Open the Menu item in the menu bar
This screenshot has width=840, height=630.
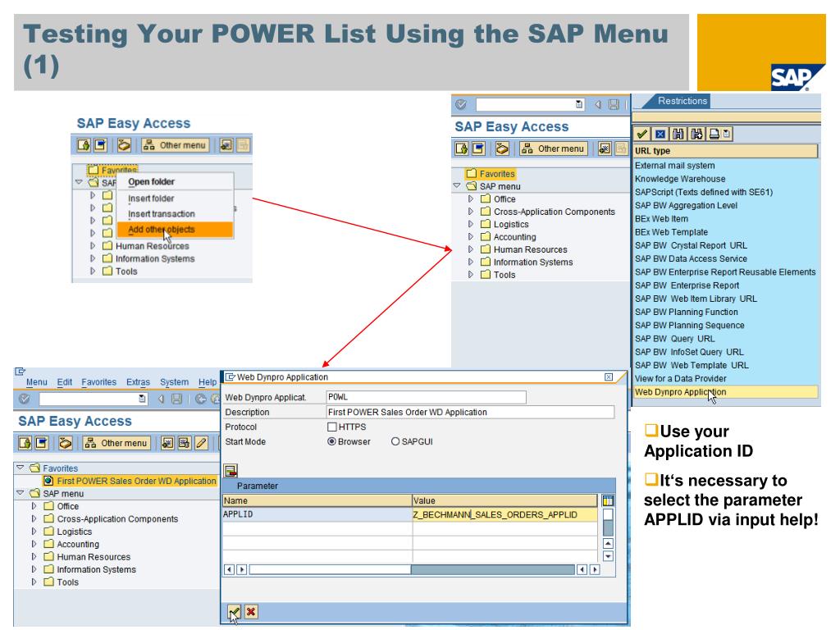coord(36,382)
